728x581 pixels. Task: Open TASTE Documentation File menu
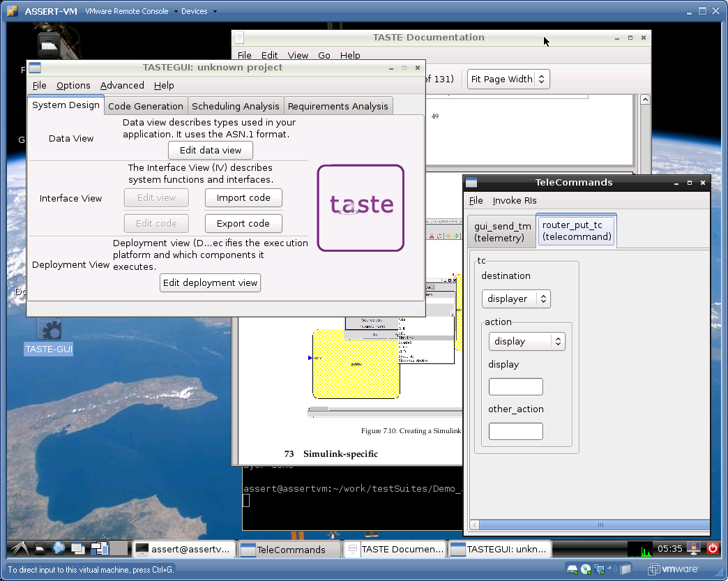(245, 55)
